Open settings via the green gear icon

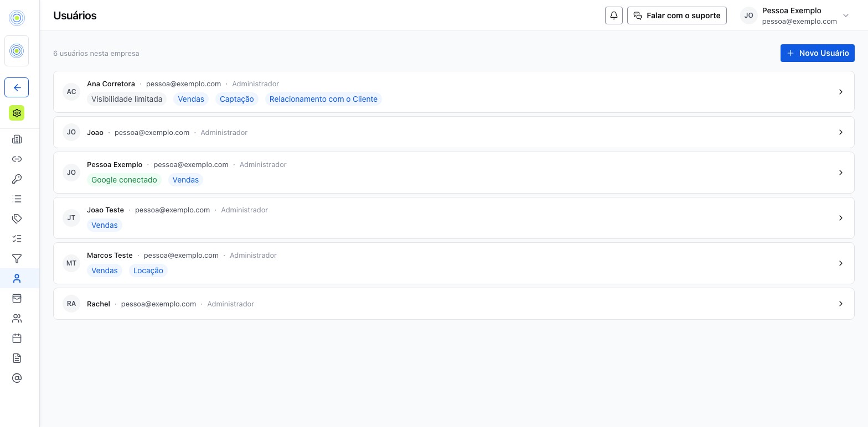[x=17, y=113]
